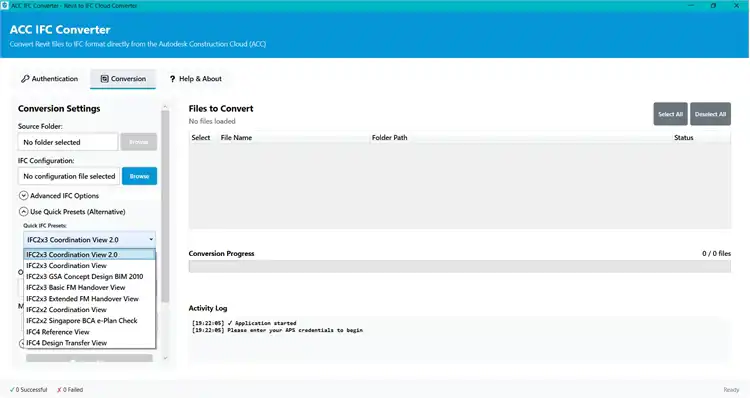Click the 0 Successful status indicator

click(x=29, y=389)
